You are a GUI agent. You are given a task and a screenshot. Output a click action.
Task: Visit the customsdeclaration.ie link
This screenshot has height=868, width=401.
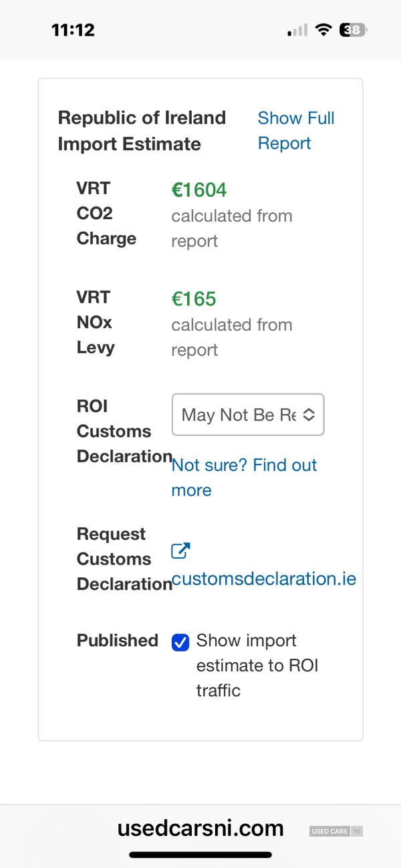click(264, 579)
